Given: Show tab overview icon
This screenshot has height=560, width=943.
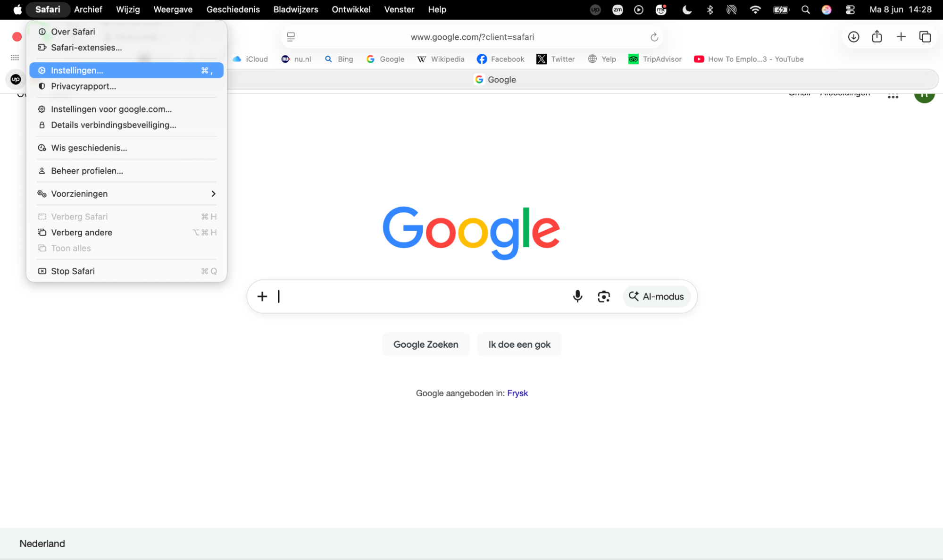Looking at the screenshot, I should 925,37.
